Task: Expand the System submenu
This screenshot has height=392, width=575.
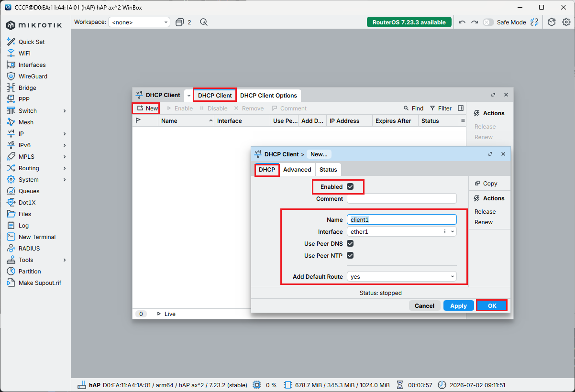Action: [x=65, y=179]
